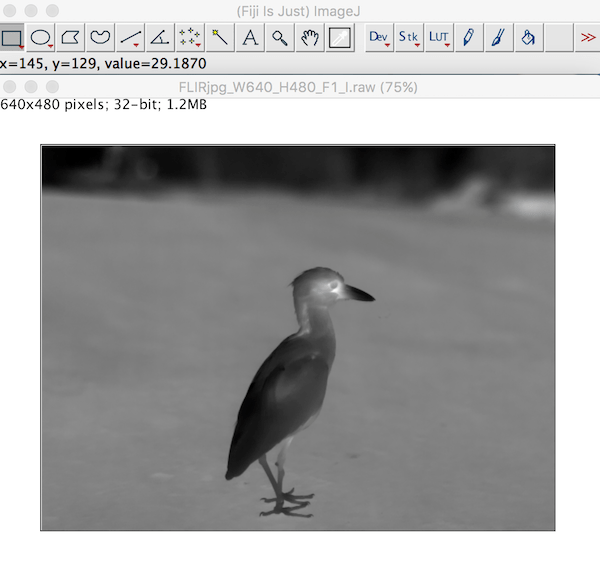The height and width of the screenshot is (563, 600).
Task: Open the Color picker dropper tool
Action: pos(340,38)
